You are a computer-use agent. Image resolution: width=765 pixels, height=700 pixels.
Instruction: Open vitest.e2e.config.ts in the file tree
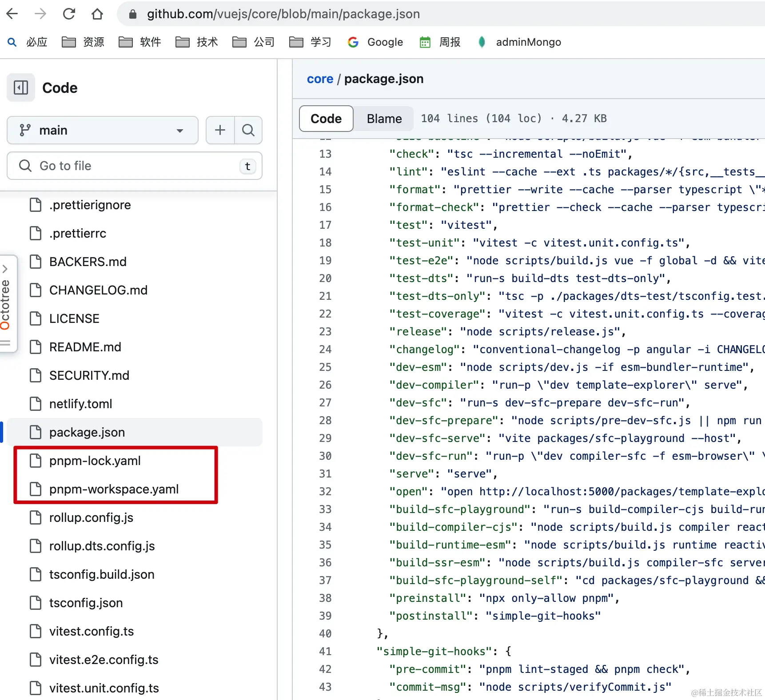click(x=104, y=660)
